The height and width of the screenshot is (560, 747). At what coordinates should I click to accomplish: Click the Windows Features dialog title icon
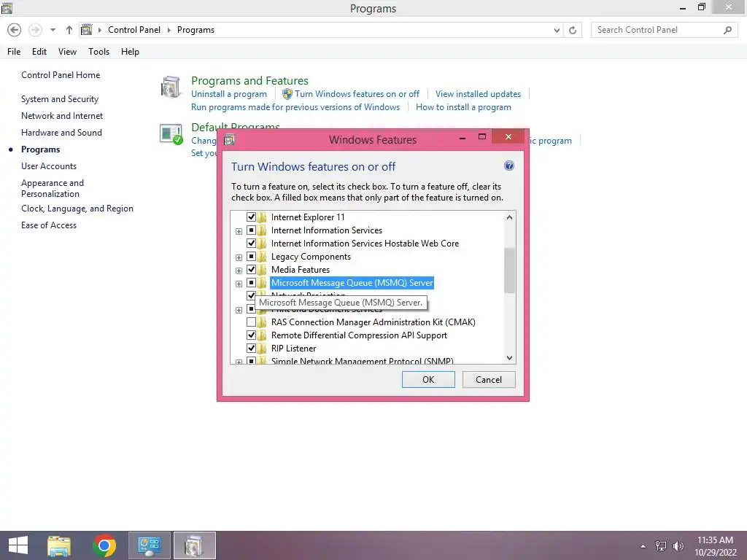229,140
